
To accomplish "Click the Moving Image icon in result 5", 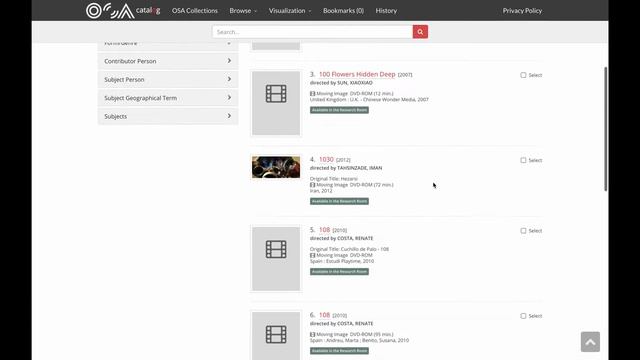I will [x=313, y=255].
